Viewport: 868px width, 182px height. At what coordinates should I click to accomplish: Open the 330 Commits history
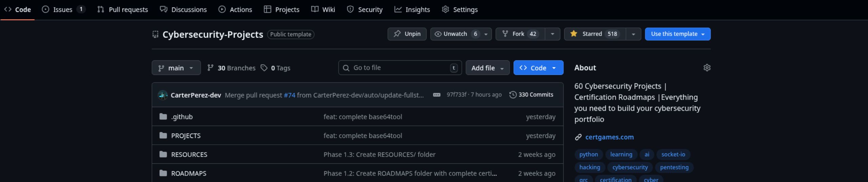tap(531, 95)
